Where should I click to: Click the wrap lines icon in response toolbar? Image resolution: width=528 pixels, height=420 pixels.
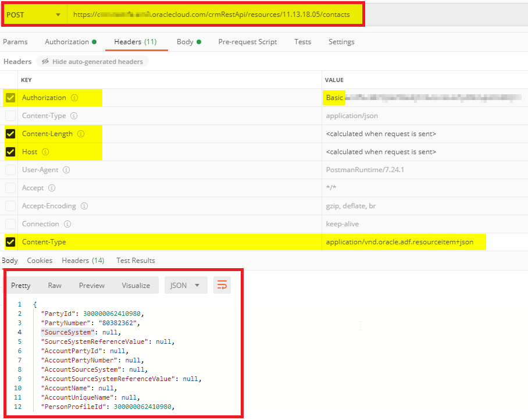222,285
